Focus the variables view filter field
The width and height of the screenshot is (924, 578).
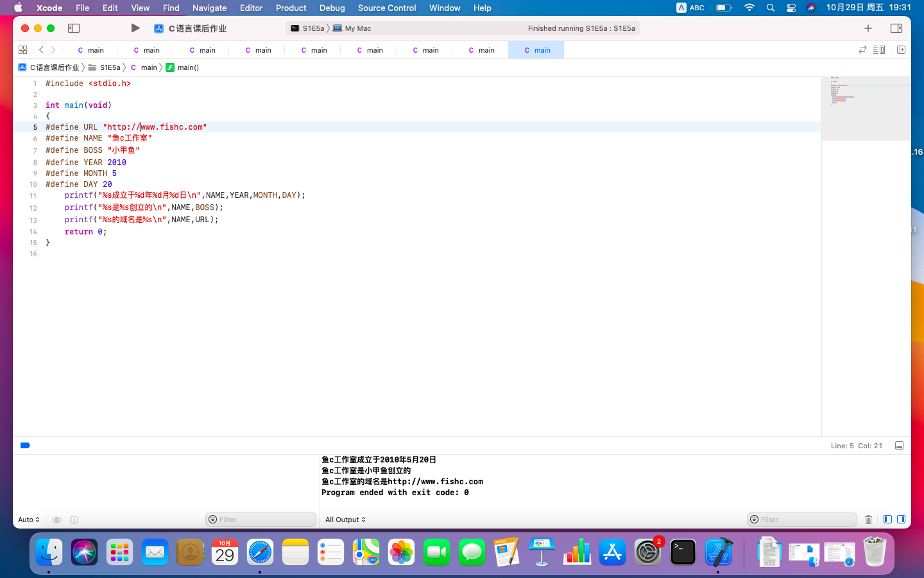pos(261,520)
